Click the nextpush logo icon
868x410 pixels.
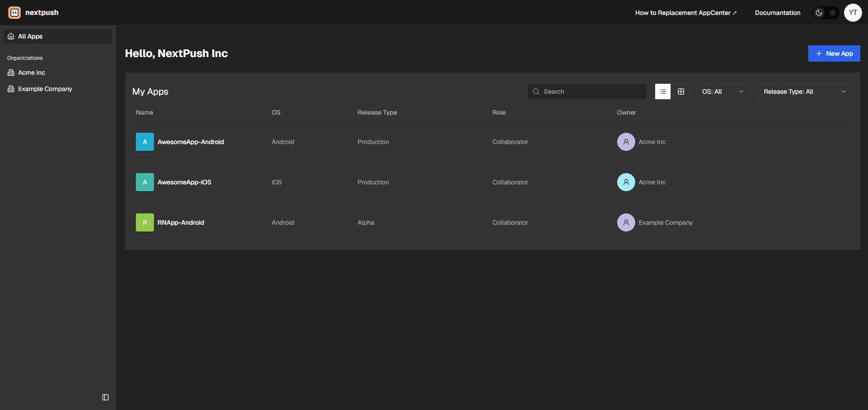point(14,12)
